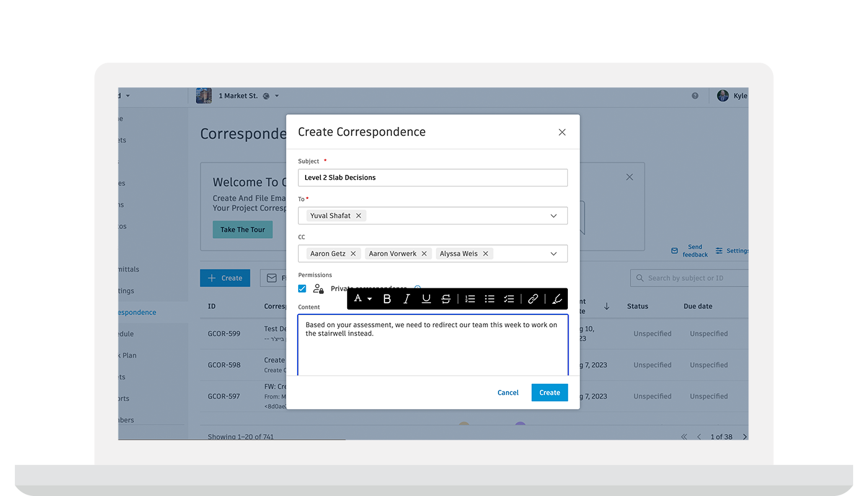868x496 pixels.
Task: Click into the Content text area
Action: click(433, 345)
